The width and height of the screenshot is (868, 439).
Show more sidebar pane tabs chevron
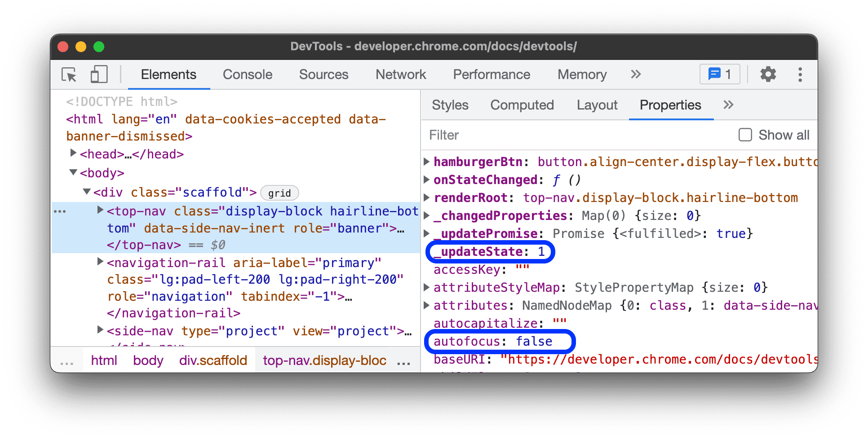(728, 105)
